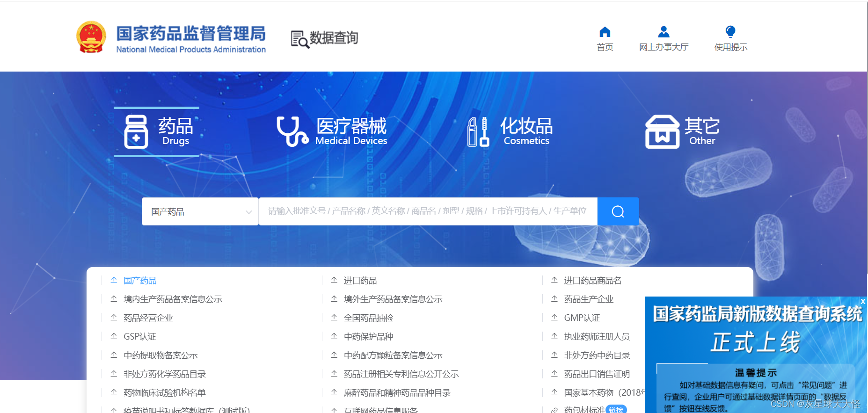868x413 pixels.
Task: Click the arrow icon beside 药品出口销售证明
Action: pos(554,374)
